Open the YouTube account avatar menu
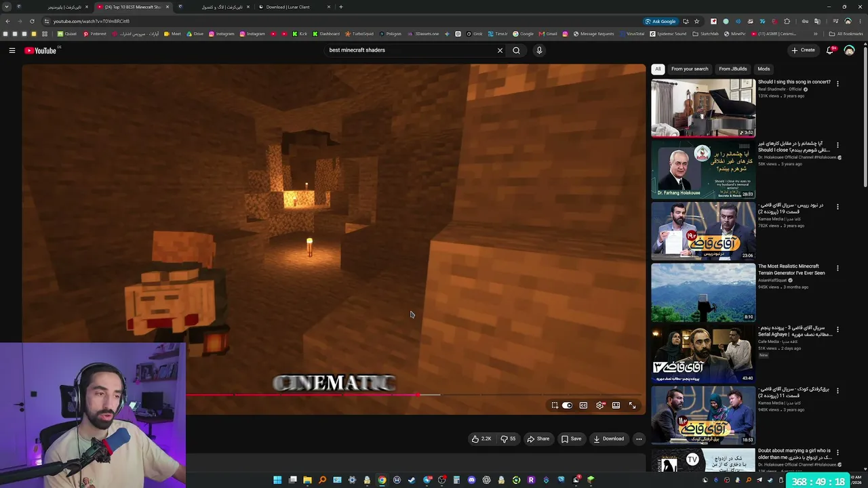The height and width of the screenshot is (488, 868). pos(849,50)
